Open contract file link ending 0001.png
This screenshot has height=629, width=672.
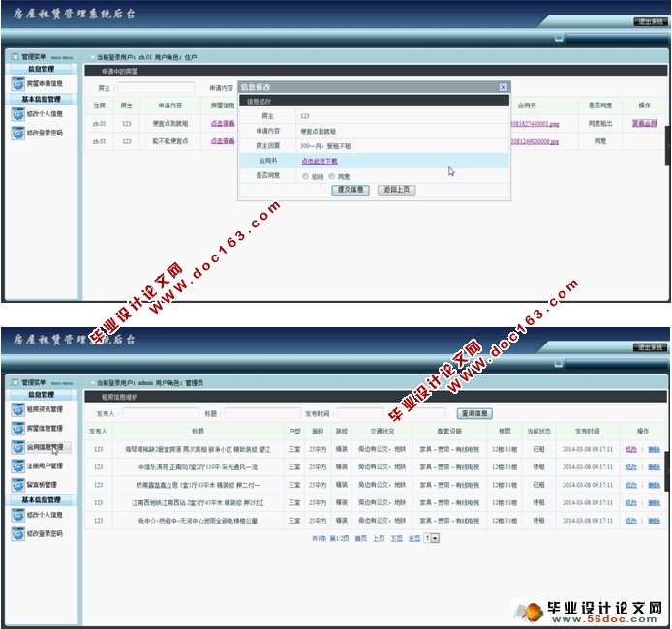[x=535, y=124]
